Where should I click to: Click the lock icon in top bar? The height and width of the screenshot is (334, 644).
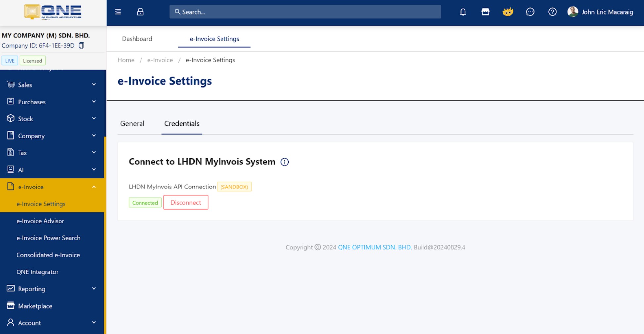coord(140,12)
